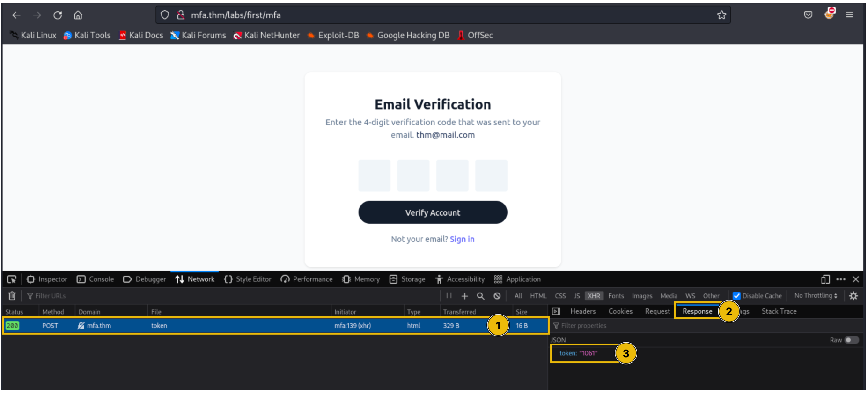868x395 pixels.
Task: Filter requests by Images
Action: point(642,296)
